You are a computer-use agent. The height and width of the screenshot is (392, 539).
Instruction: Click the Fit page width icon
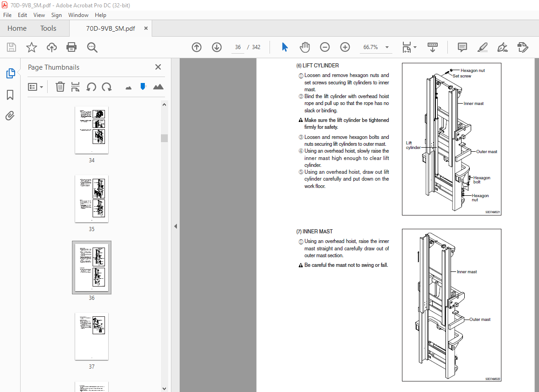click(407, 47)
